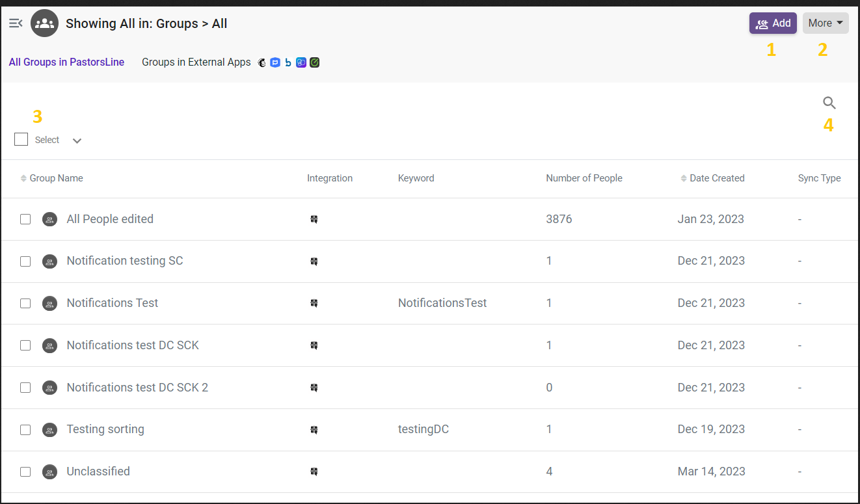The image size is (860, 504).
Task: Click the 3876 people count
Action: [x=559, y=219]
